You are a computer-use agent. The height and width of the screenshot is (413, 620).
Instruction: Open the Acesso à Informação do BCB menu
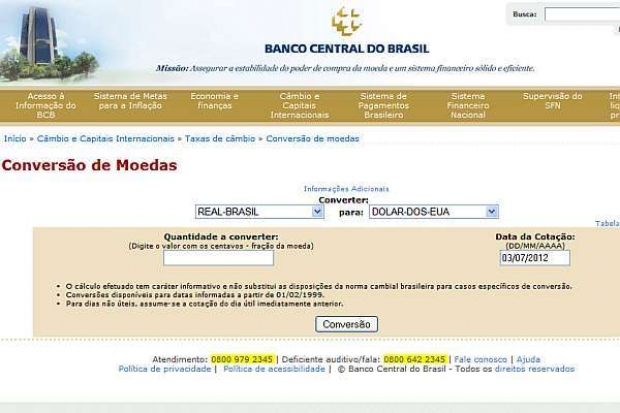(x=46, y=105)
